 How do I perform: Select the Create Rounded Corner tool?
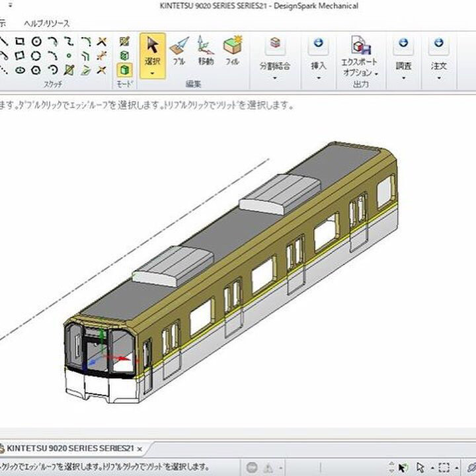(x=86, y=41)
